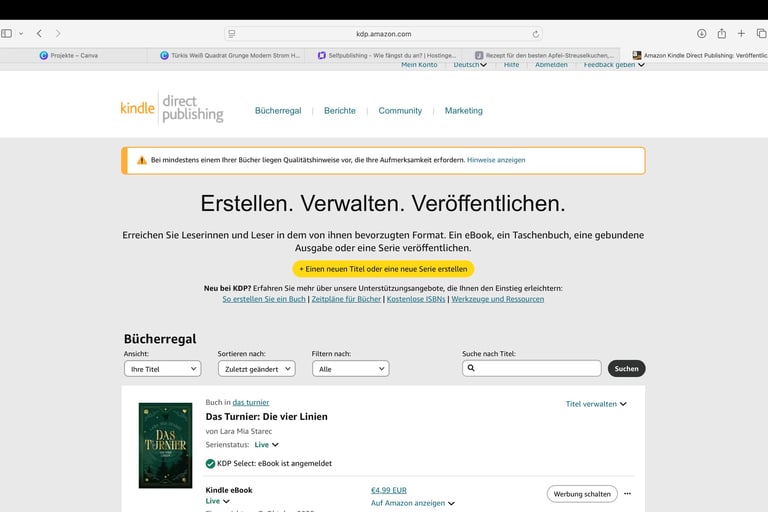This screenshot has width=768, height=512.
Task: Open the Sortieren nach dropdown Zuletzt geändert
Action: coord(257,369)
